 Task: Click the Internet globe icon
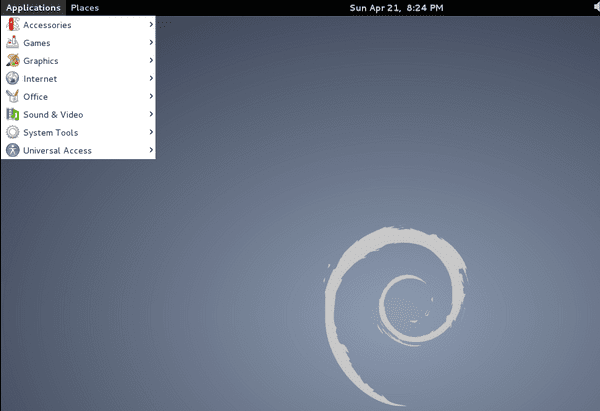[x=13, y=78]
